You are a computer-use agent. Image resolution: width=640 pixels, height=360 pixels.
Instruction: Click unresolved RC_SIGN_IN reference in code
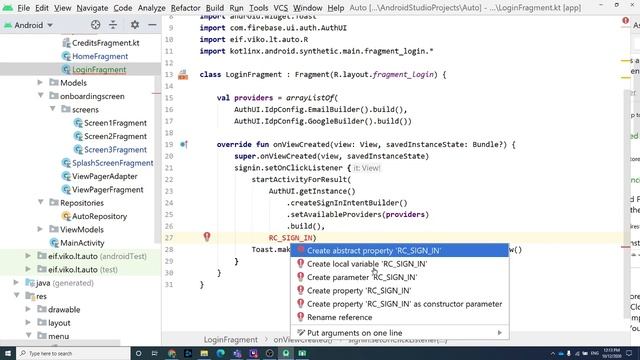coord(290,238)
